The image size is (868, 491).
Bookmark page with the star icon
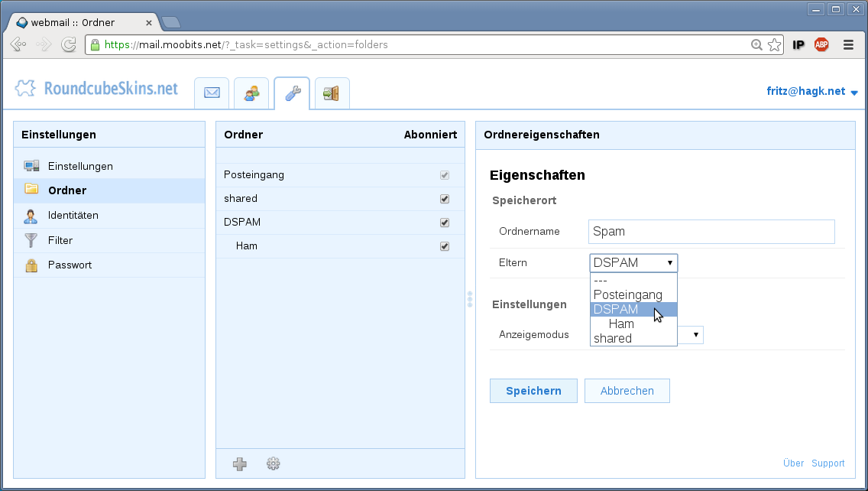tap(774, 44)
